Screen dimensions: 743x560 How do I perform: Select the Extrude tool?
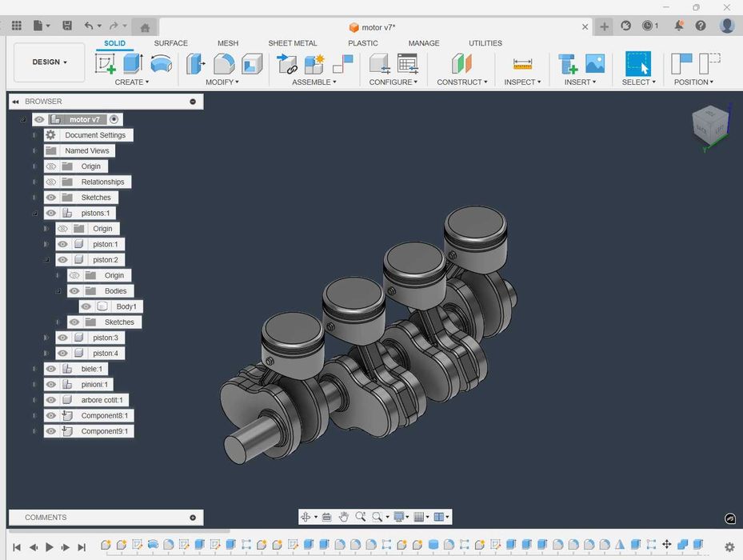(x=133, y=63)
